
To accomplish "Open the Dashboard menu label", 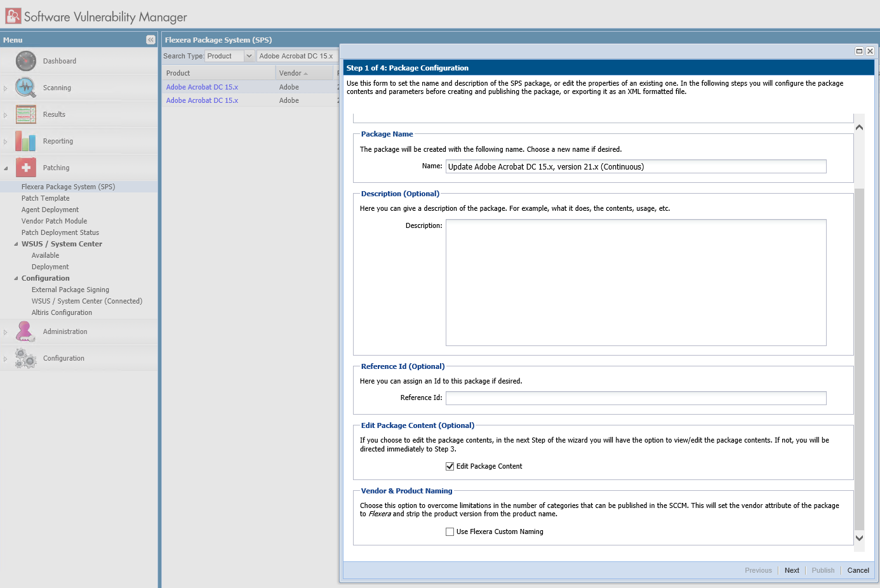I will tap(60, 61).
